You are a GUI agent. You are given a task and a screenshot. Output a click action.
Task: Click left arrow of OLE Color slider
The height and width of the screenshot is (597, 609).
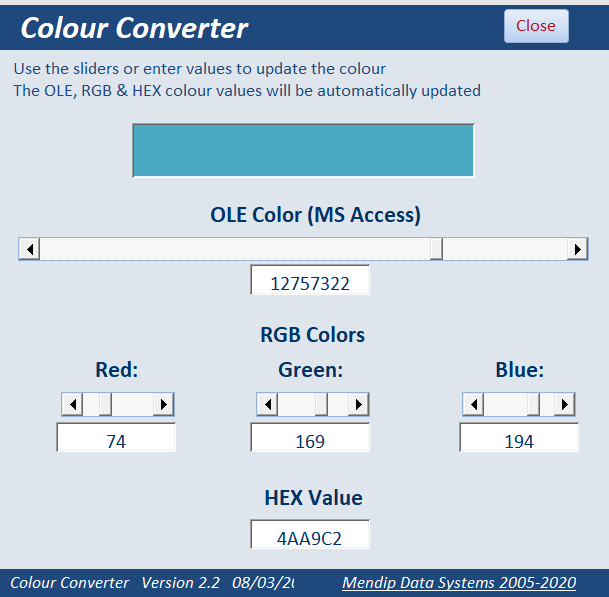pos(29,249)
